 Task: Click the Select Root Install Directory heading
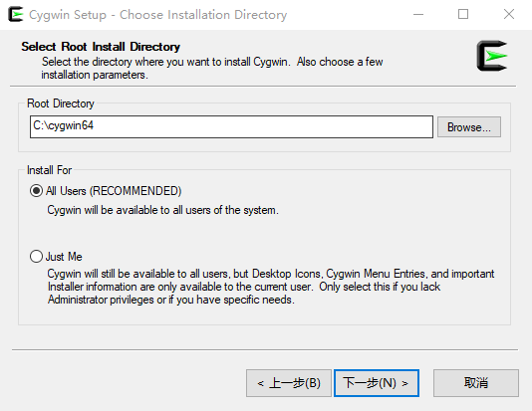[101, 47]
